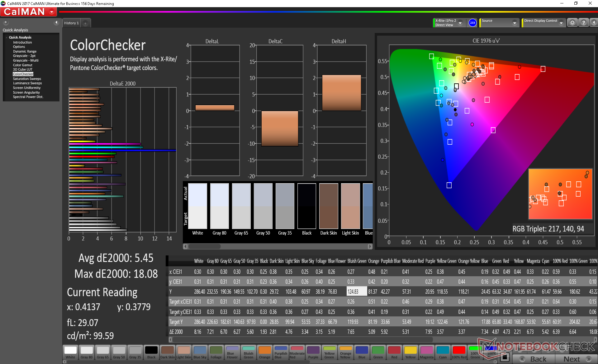Select White patch in bottom strip
The width and height of the screenshot is (598, 364).
click(70, 352)
